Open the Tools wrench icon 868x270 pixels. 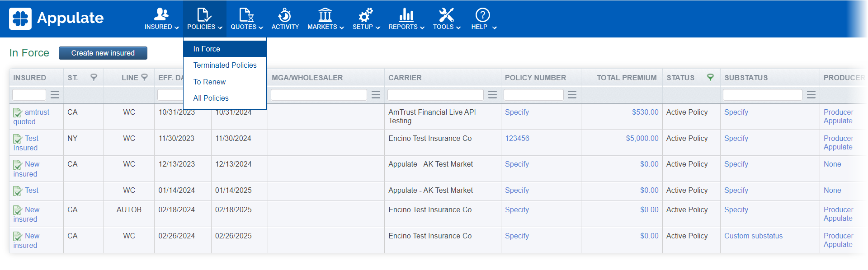point(446,15)
